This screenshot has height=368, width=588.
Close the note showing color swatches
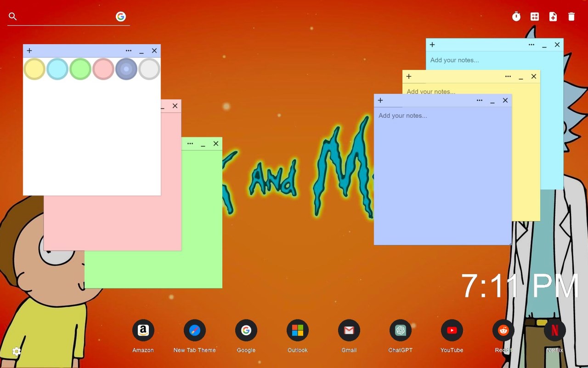click(154, 51)
